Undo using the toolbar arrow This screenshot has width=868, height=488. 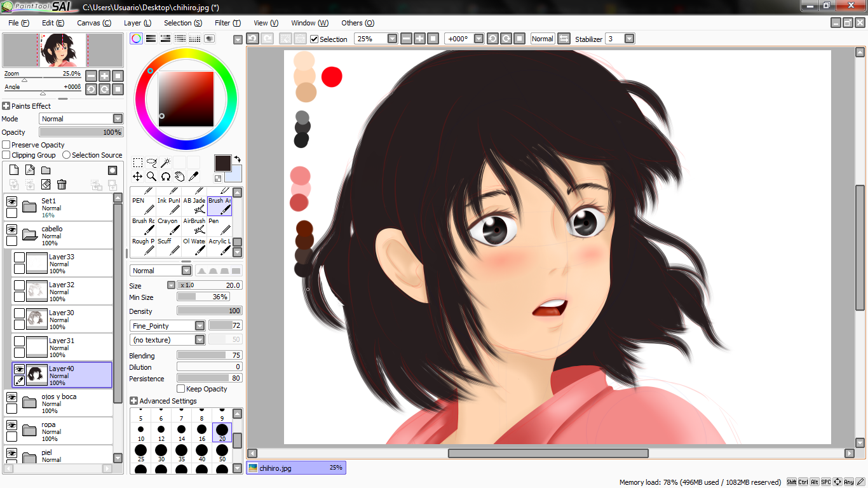pos(252,39)
